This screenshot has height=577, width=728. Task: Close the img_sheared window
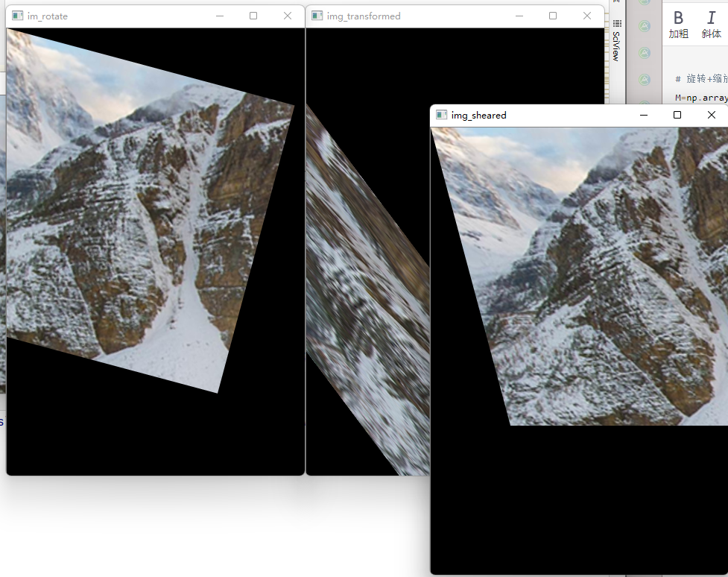pos(712,115)
